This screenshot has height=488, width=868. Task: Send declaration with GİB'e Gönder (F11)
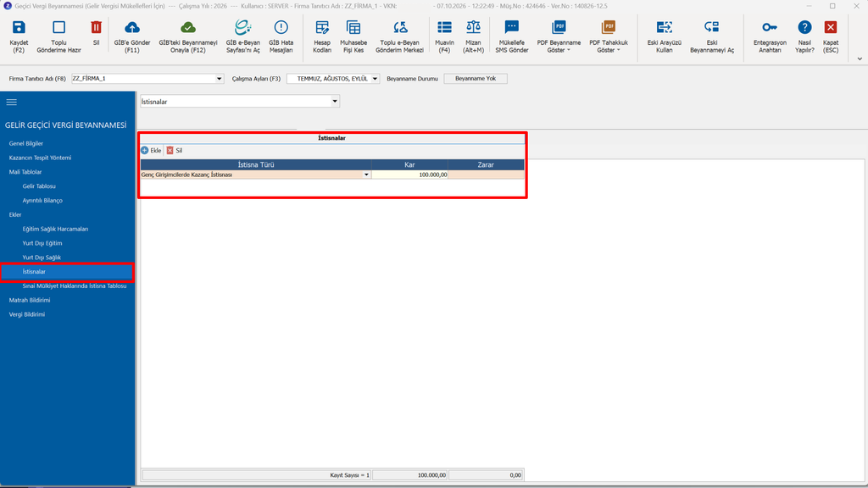pyautogui.click(x=132, y=28)
